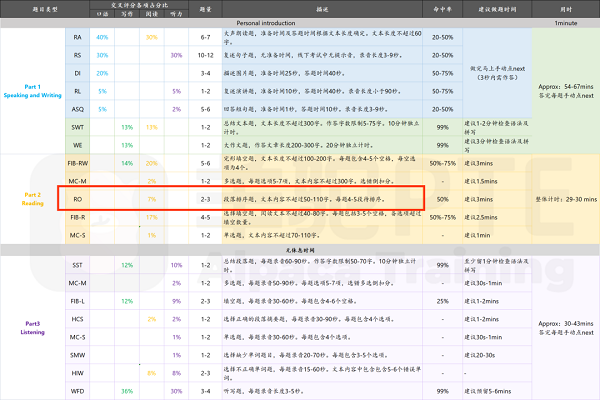Click the '题量' column header
Screen dimensions: 600x400
pos(205,9)
